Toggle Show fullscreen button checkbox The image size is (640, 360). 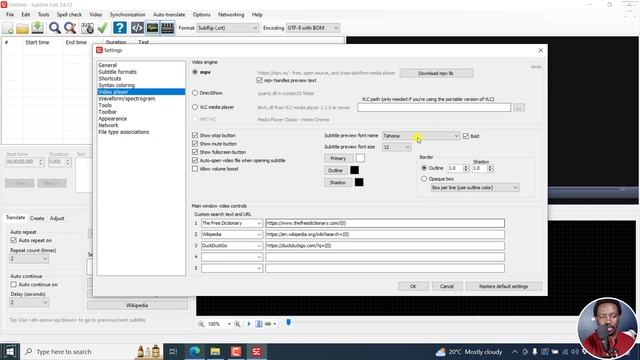(195, 152)
